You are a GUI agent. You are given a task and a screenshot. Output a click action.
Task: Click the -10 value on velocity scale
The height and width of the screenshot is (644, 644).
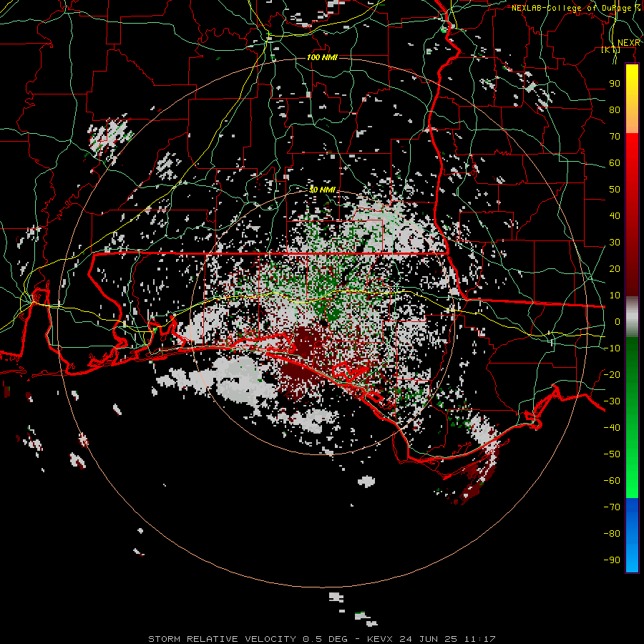tap(612, 348)
